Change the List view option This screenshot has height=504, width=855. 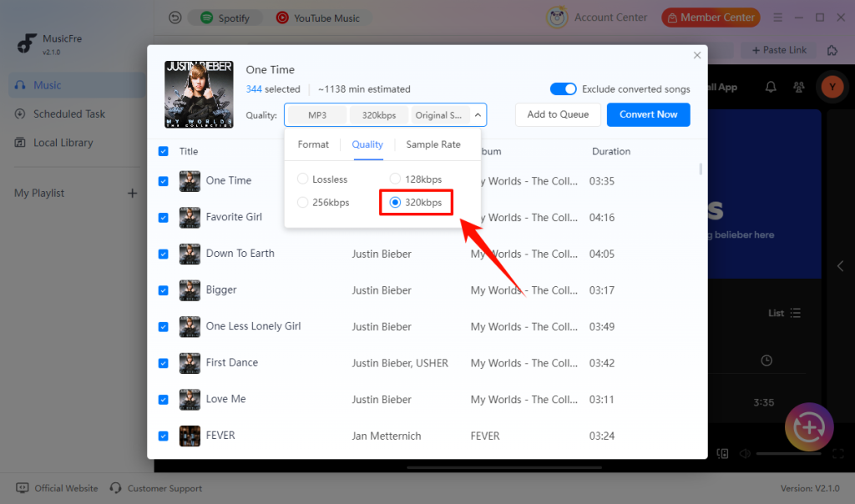coord(784,313)
